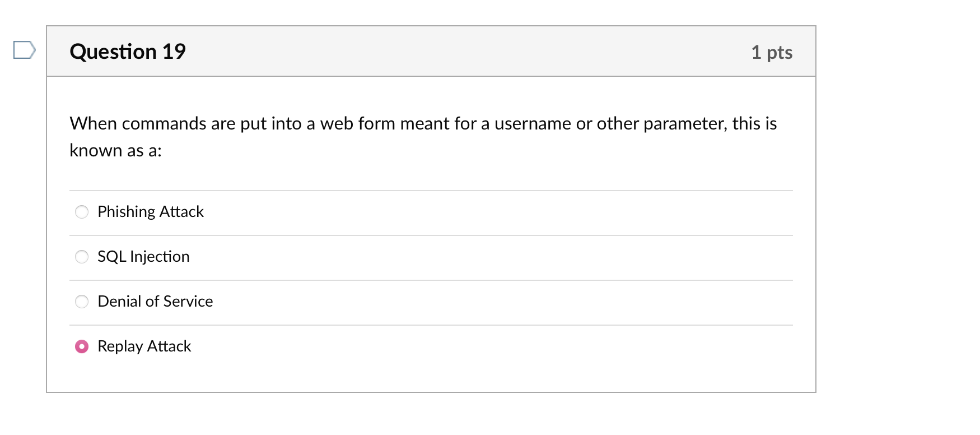The height and width of the screenshot is (435, 980).
Task: Click the 1 pts label
Action: [773, 52]
